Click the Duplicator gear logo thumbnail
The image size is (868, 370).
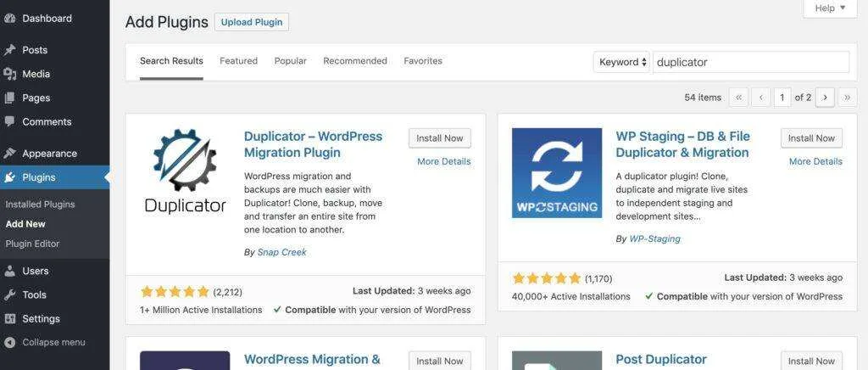pyautogui.click(x=185, y=172)
